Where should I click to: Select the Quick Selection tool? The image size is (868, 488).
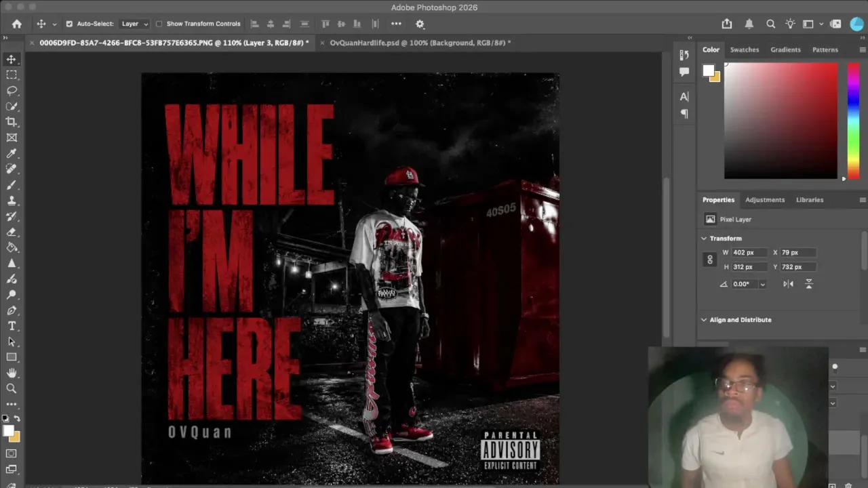pyautogui.click(x=12, y=106)
